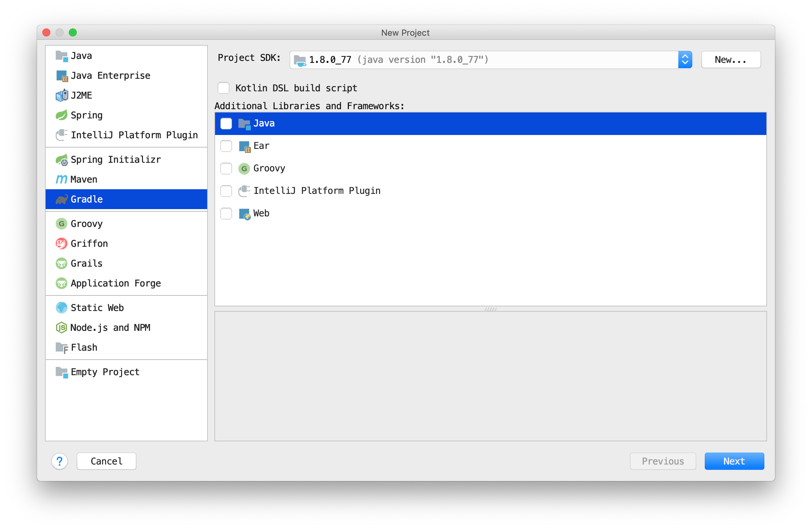Click the Next button

click(734, 462)
